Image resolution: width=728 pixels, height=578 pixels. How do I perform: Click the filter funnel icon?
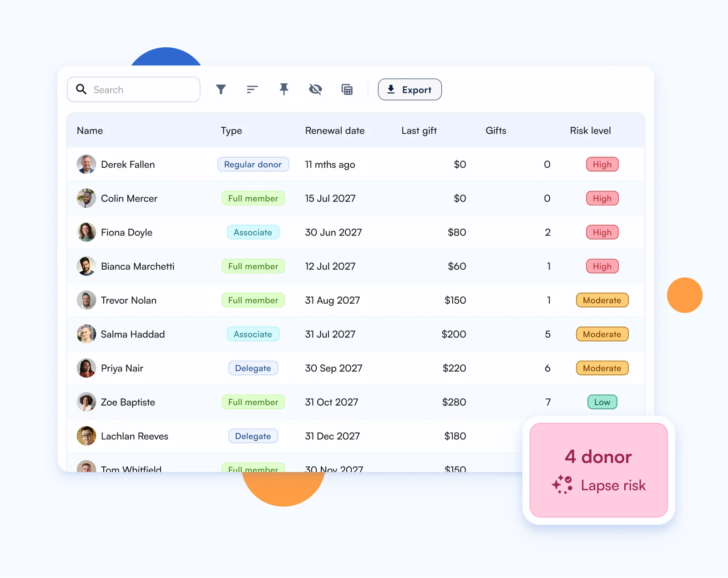pyautogui.click(x=221, y=90)
